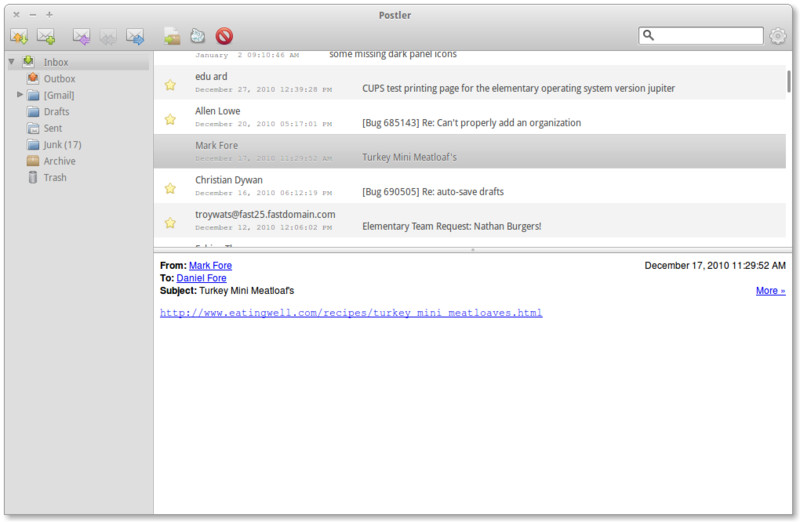
Task: Select the 'Turkey Mini Meatloaf's' message row
Action: [x=469, y=152]
